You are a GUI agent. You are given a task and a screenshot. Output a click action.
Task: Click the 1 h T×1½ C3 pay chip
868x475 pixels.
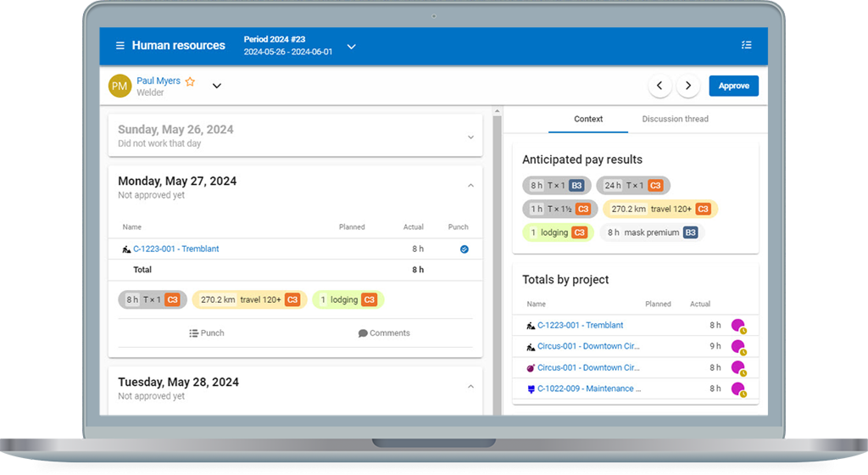[x=560, y=209]
